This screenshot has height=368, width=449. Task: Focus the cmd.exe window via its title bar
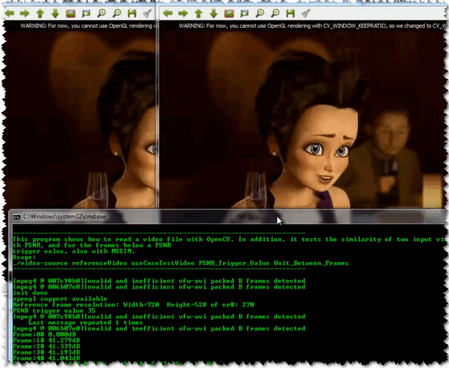(227, 217)
